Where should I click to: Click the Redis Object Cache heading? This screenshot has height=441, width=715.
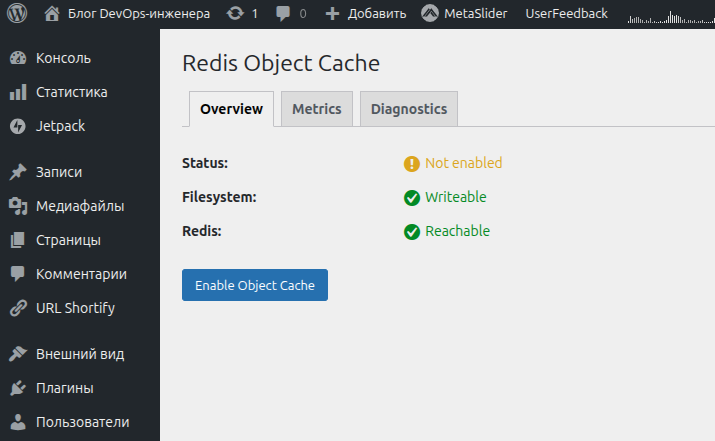point(281,63)
